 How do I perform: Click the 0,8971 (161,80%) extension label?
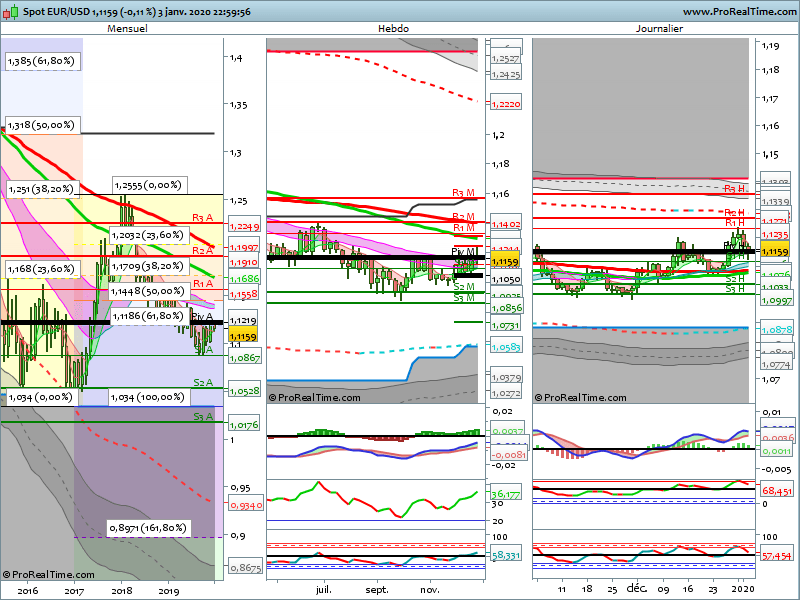147,527
